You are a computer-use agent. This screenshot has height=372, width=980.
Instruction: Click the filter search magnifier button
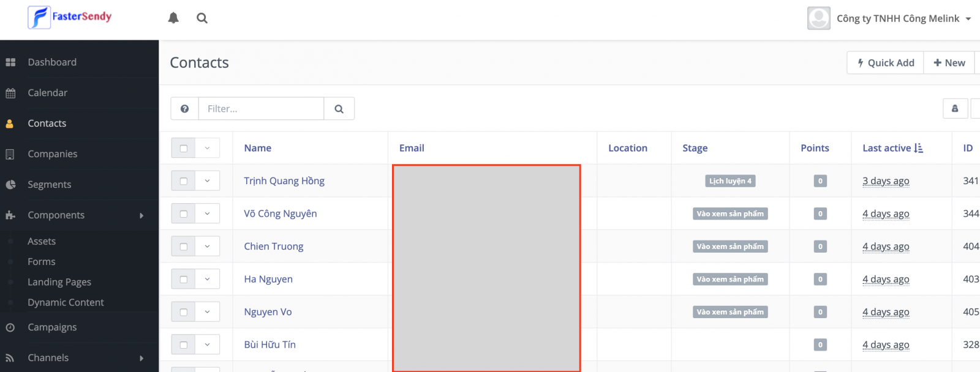click(x=339, y=109)
